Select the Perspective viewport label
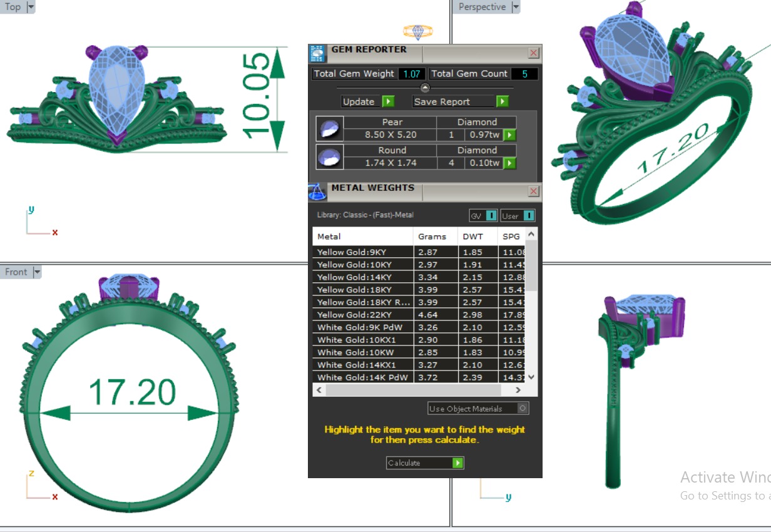771x532 pixels. coord(482,7)
